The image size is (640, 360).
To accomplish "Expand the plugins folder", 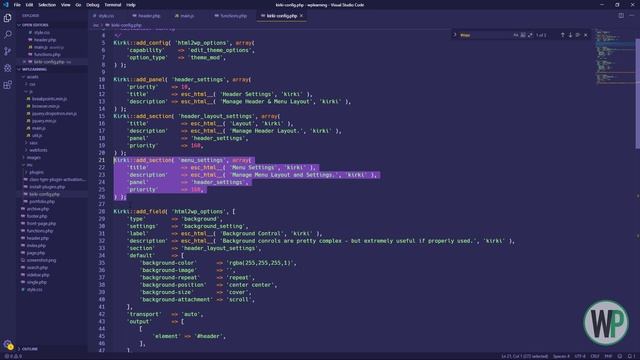I will point(36,172).
